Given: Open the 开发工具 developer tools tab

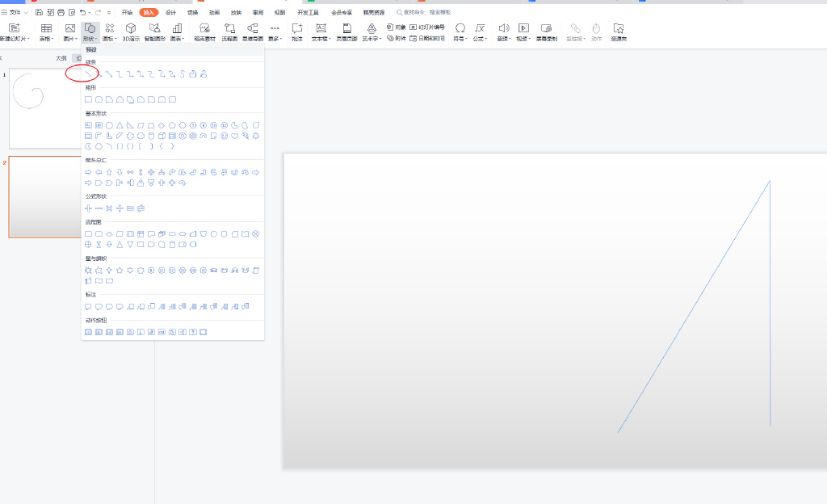Looking at the screenshot, I should click(308, 12).
